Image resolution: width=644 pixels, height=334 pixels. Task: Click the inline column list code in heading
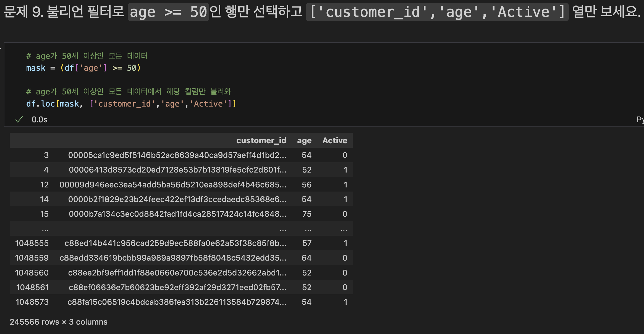click(437, 12)
